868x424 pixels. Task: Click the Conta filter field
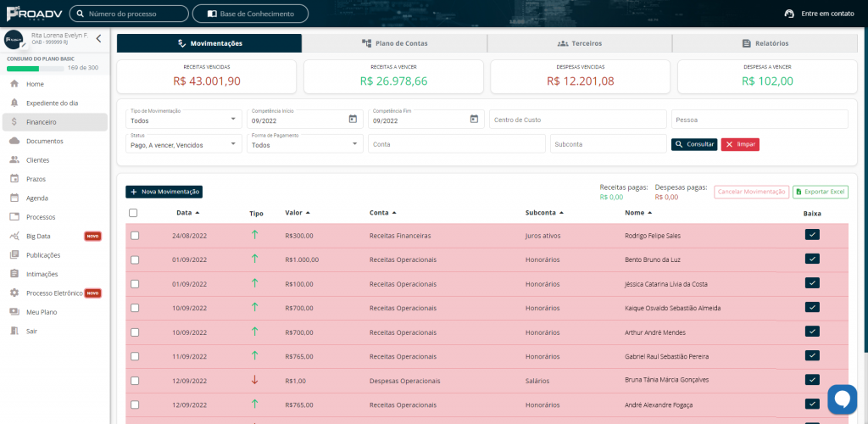tap(457, 144)
